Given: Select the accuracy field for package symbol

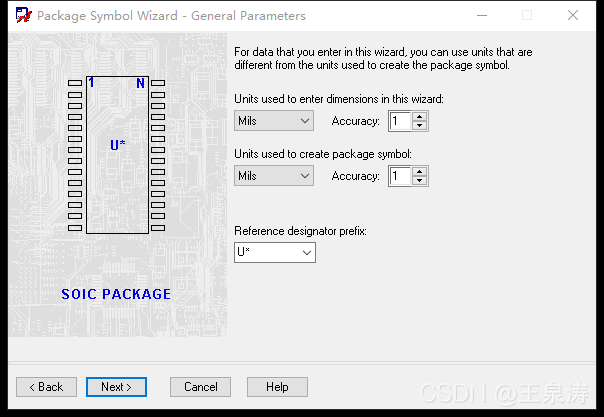Looking at the screenshot, I should (399, 176).
